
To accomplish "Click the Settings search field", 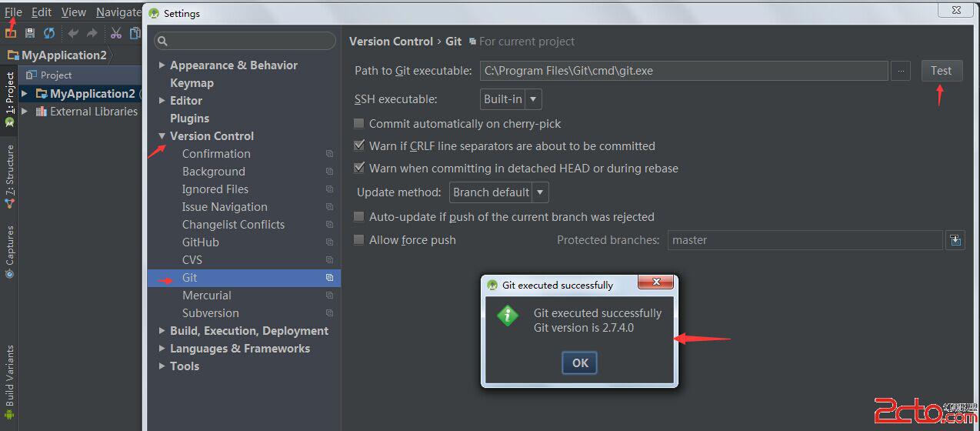I will [x=246, y=41].
